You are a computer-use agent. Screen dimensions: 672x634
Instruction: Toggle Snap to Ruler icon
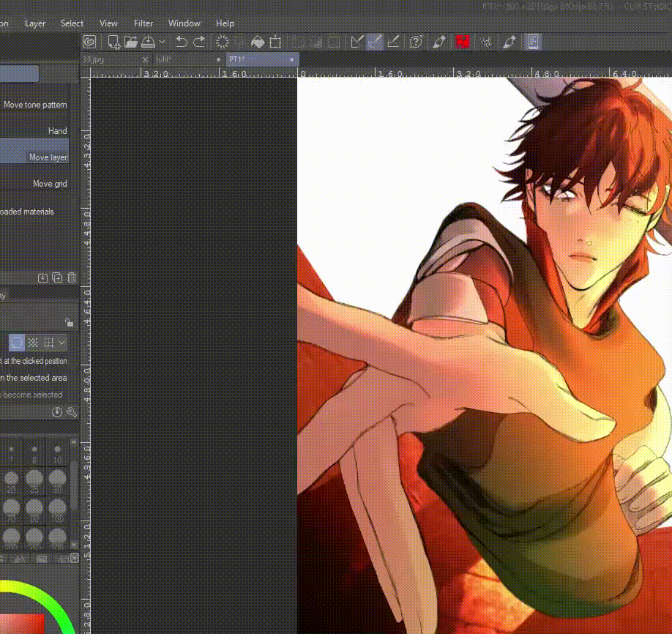tap(356, 42)
